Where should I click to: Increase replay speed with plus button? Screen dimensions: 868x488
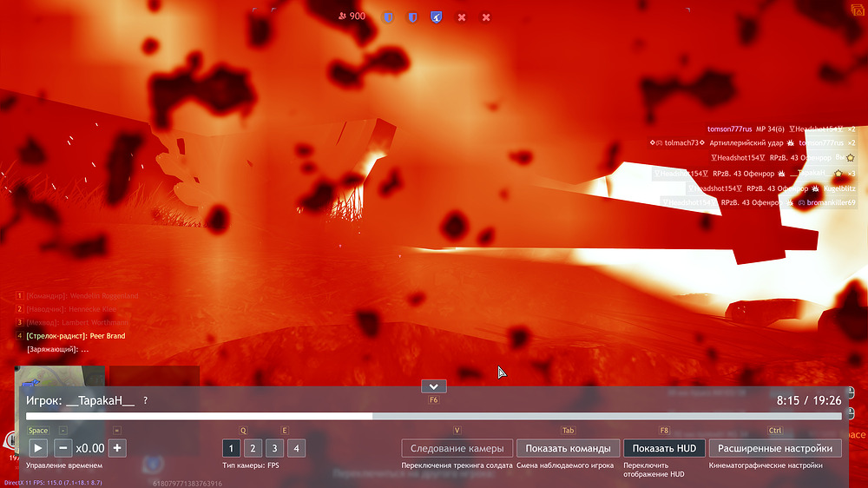[x=117, y=448]
